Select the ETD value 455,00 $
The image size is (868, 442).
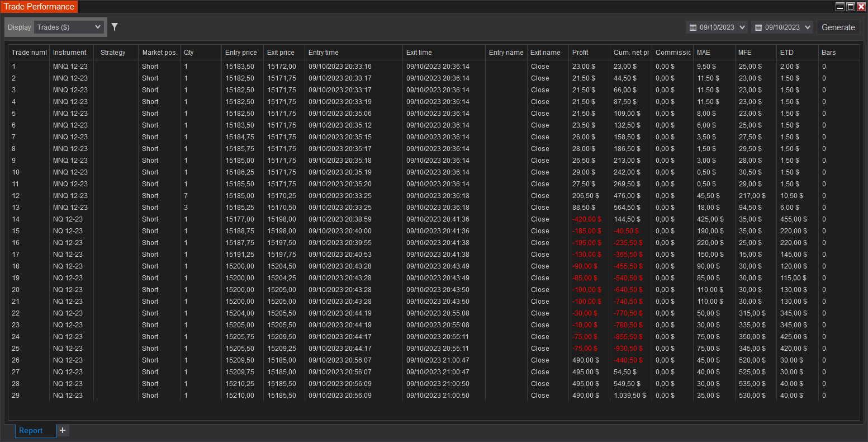click(794, 219)
